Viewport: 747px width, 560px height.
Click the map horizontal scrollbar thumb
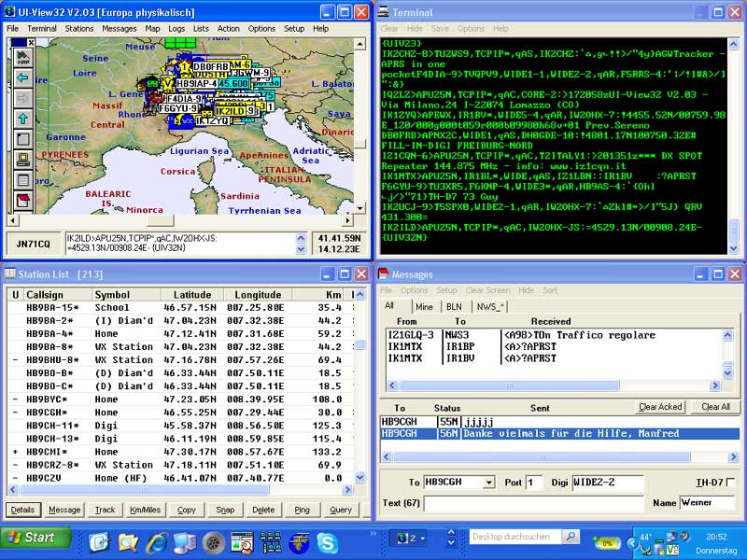[x=160, y=220]
